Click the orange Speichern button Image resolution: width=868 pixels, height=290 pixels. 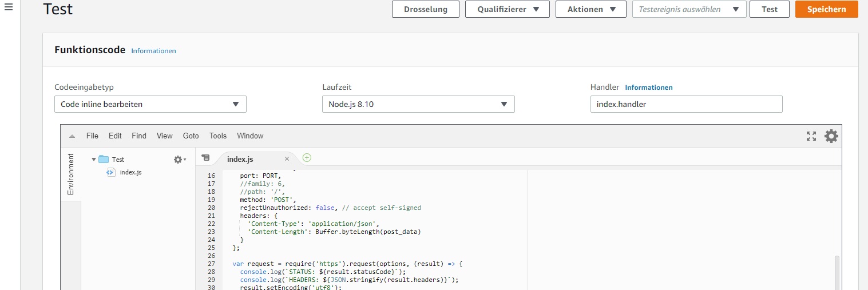[x=827, y=9]
